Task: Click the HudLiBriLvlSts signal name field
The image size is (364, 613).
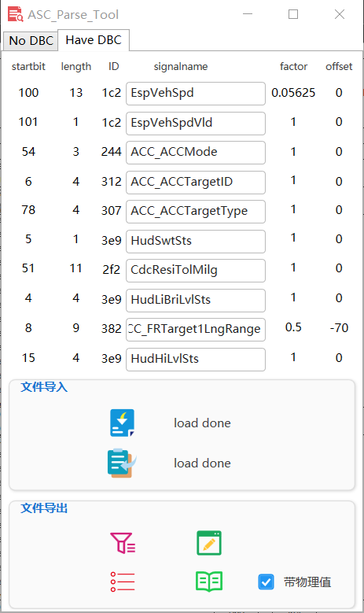Action: tap(196, 301)
